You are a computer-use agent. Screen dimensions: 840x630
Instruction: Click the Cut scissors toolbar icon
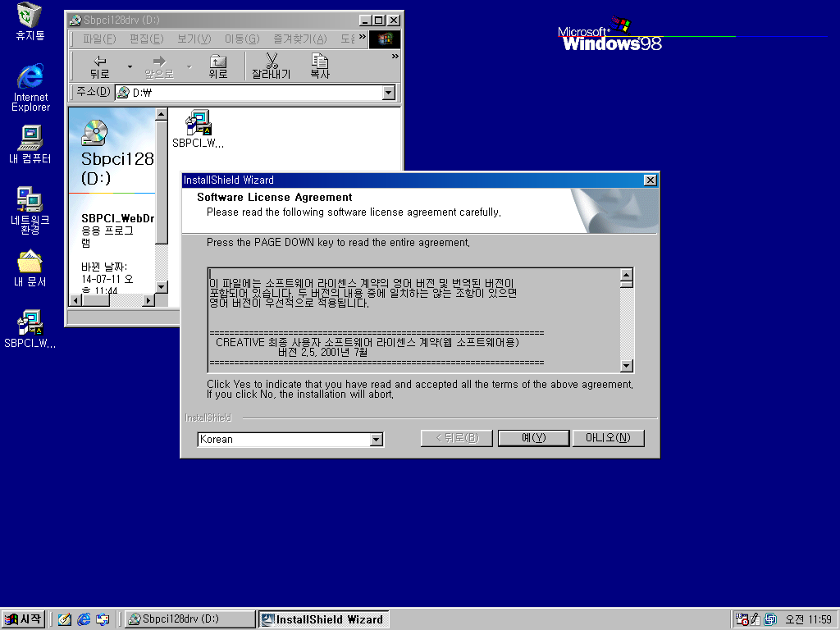click(272, 67)
